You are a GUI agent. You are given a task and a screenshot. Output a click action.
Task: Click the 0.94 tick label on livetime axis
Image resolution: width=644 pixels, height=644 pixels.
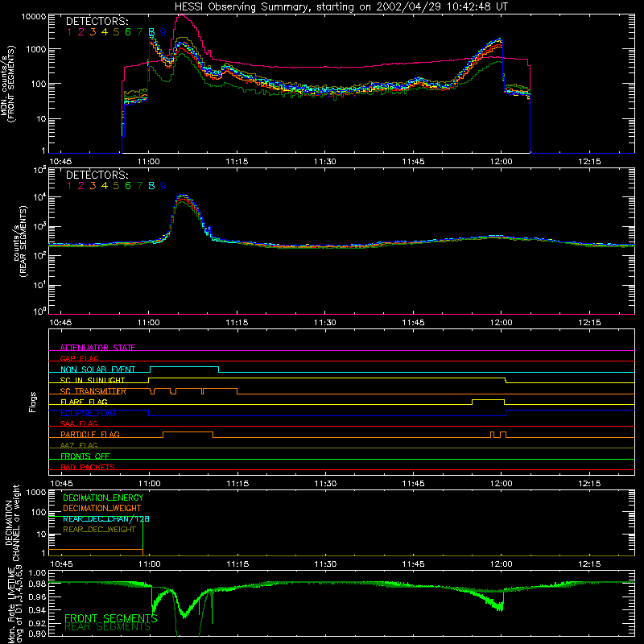pyautogui.click(x=37, y=610)
